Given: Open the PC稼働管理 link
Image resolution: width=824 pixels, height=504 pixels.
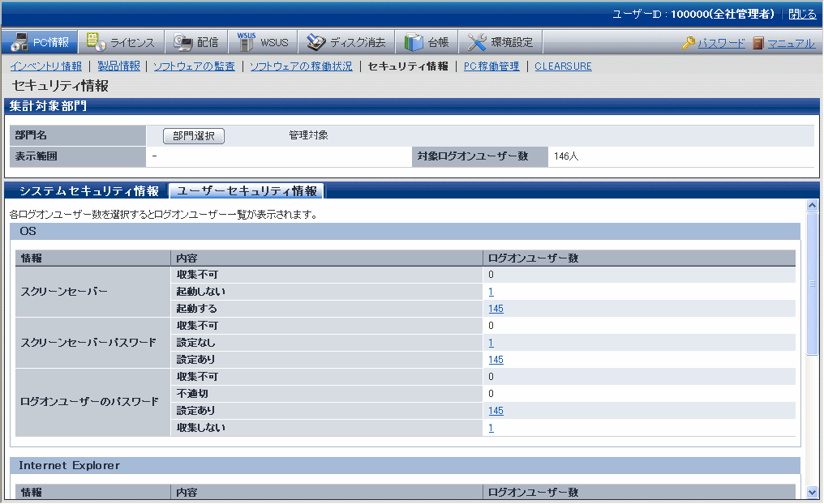Looking at the screenshot, I should pyautogui.click(x=491, y=66).
